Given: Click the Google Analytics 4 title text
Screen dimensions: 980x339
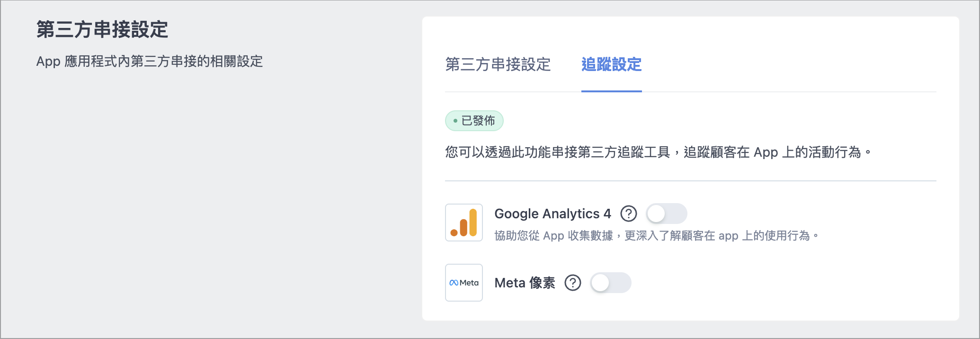Looking at the screenshot, I should [x=552, y=214].
